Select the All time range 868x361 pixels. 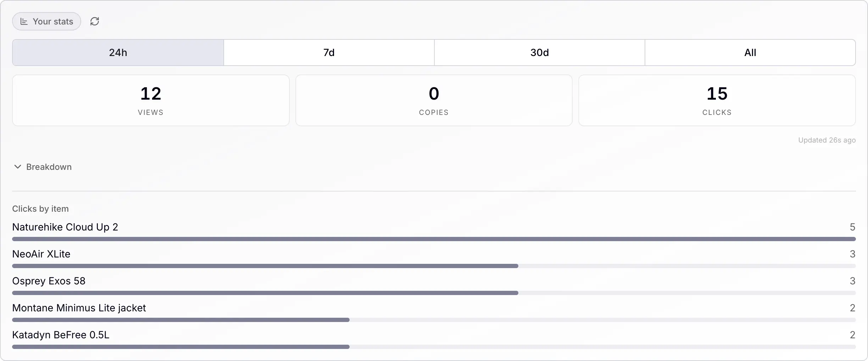(750, 52)
